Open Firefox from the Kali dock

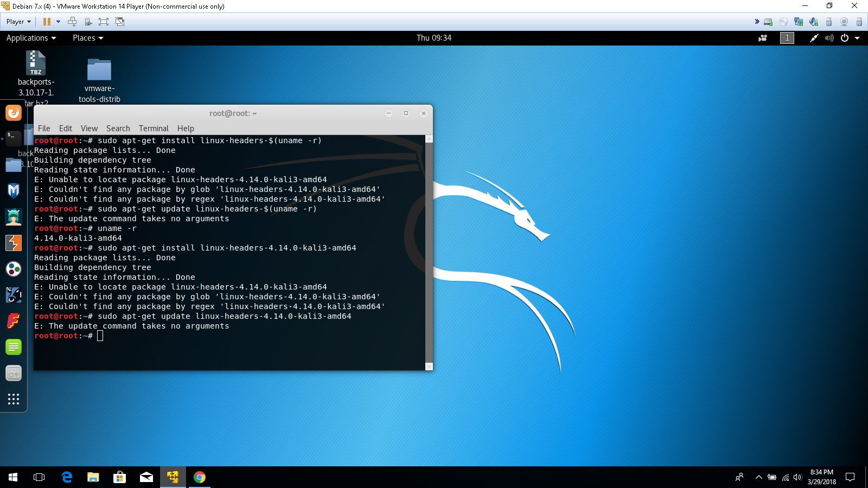14,113
